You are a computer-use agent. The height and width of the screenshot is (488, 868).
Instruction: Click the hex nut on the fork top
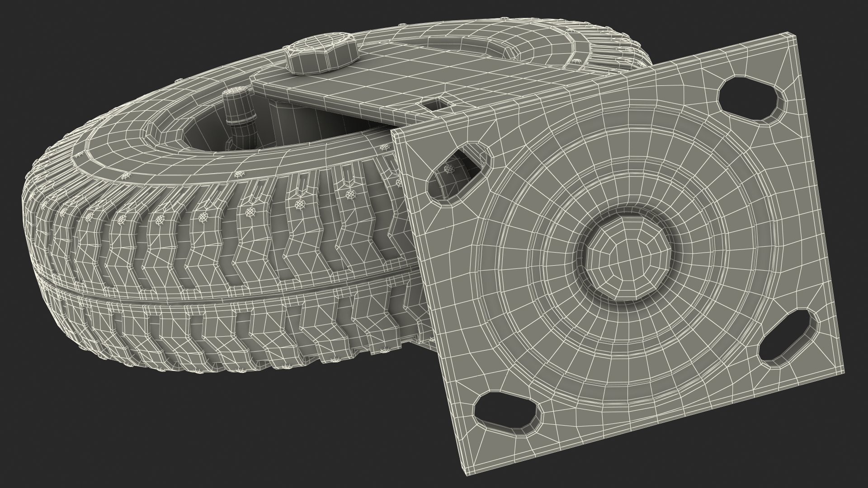pos(322,54)
